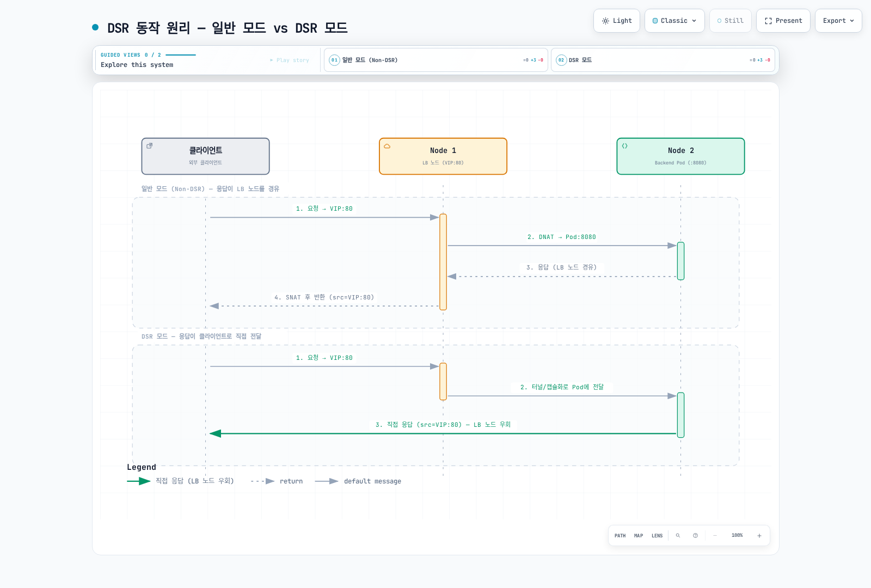Open the Export dropdown menu
The image size is (871, 588).
pyautogui.click(x=838, y=21)
